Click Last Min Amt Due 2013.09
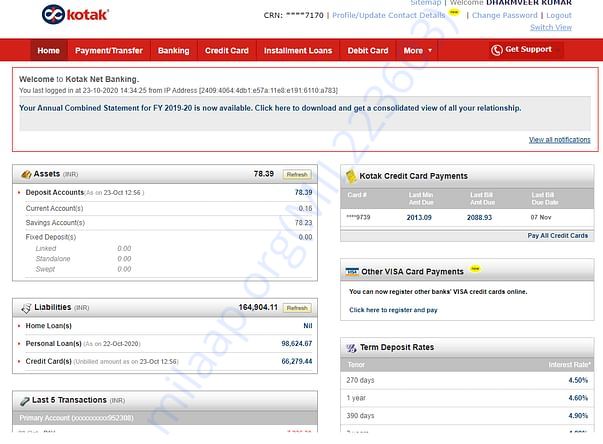 click(x=419, y=218)
